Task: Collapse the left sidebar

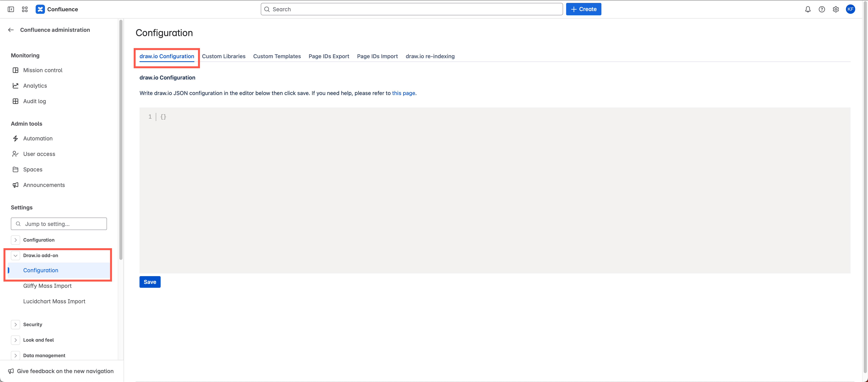Action: click(x=11, y=9)
